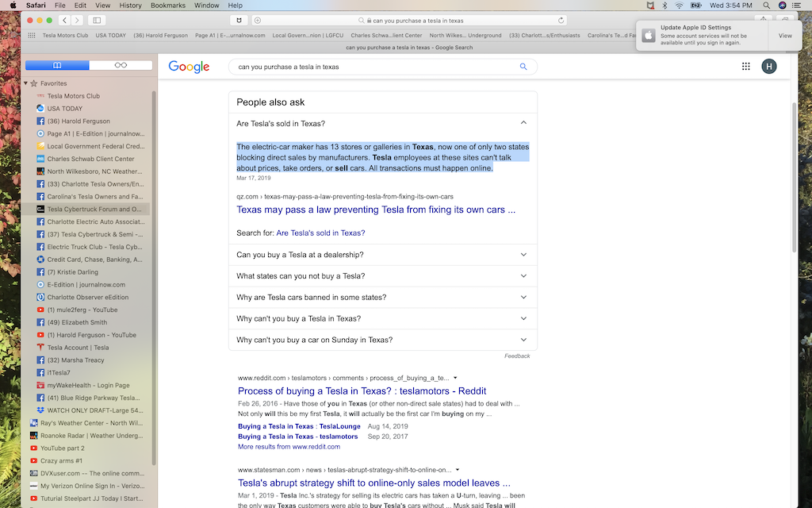Click the page vertical scrollbar
The image size is (812, 508).
[x=794, y=178]
